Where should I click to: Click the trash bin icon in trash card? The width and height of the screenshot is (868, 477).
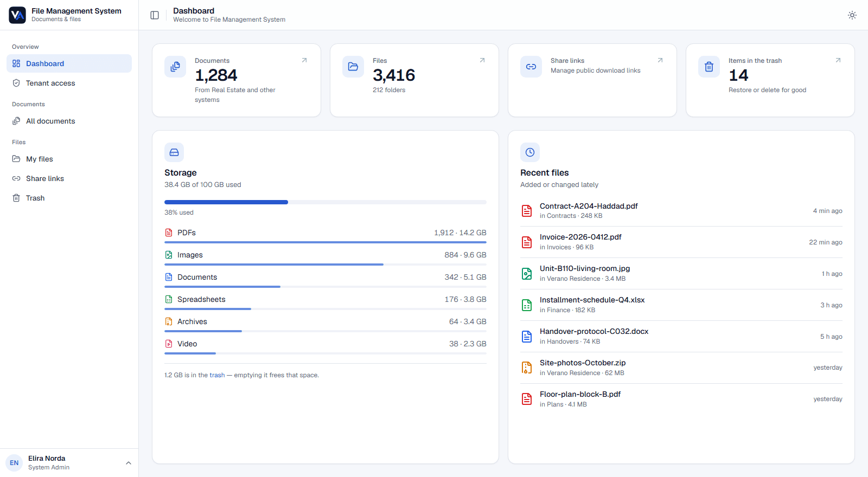pos(709,67)
